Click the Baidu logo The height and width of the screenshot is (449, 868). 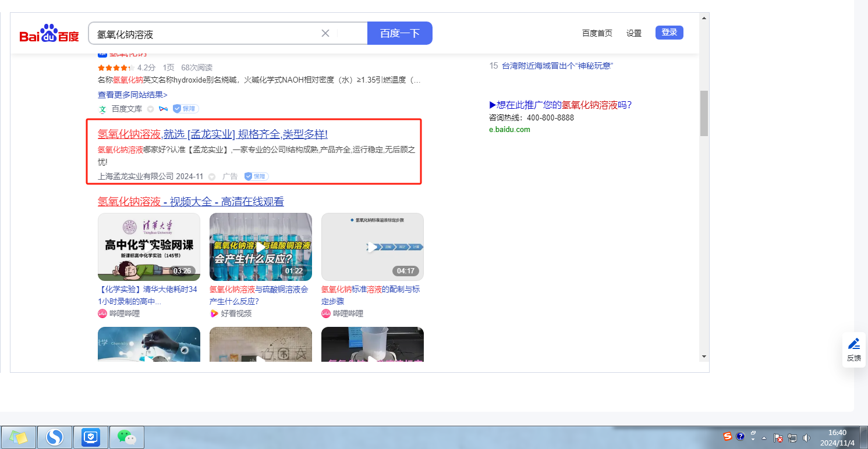[49, 34]
